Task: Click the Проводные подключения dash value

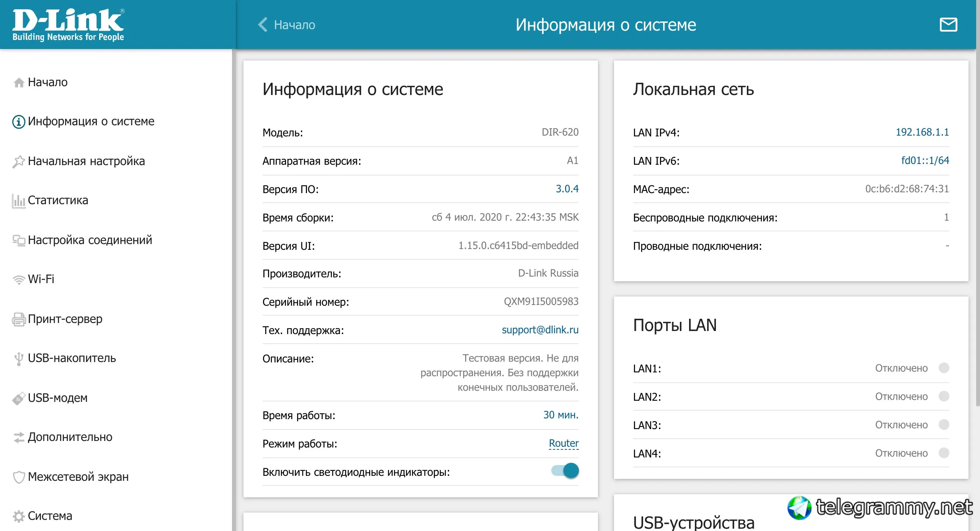Action: click(x=947, y=246)
